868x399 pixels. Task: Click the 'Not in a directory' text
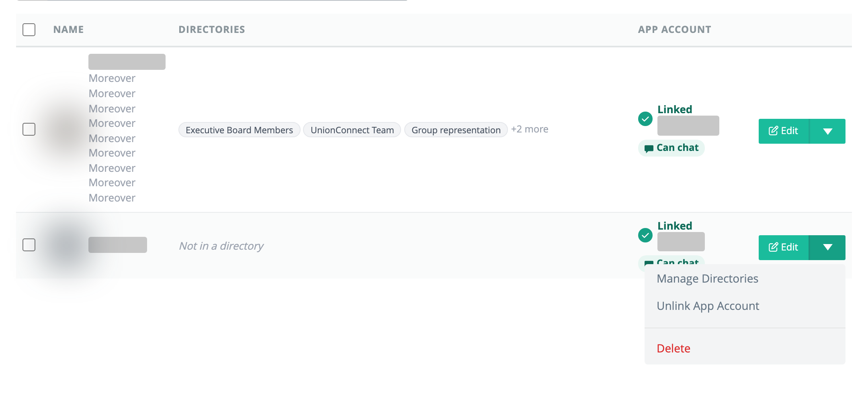click(x=221, y=246)
